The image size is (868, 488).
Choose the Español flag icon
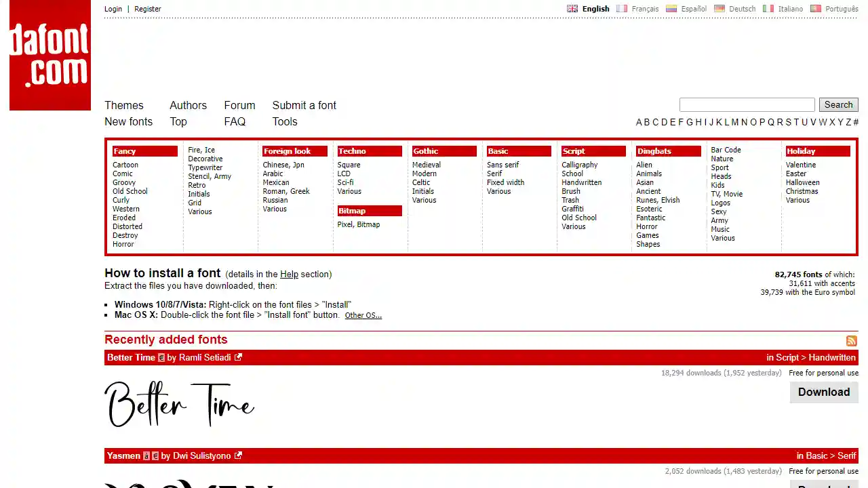pos(671,9)
